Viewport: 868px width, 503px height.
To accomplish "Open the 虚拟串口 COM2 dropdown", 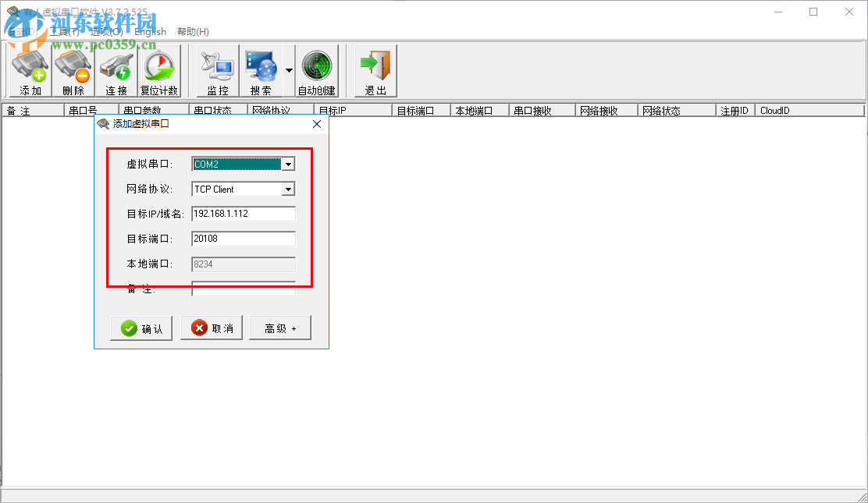I will point(289,164).
